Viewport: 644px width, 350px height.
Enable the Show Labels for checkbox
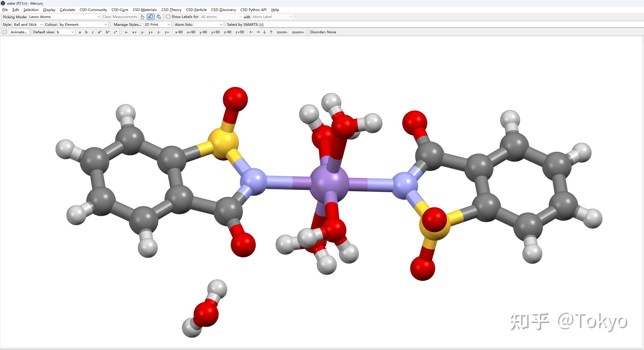click(x=168, y=17)
